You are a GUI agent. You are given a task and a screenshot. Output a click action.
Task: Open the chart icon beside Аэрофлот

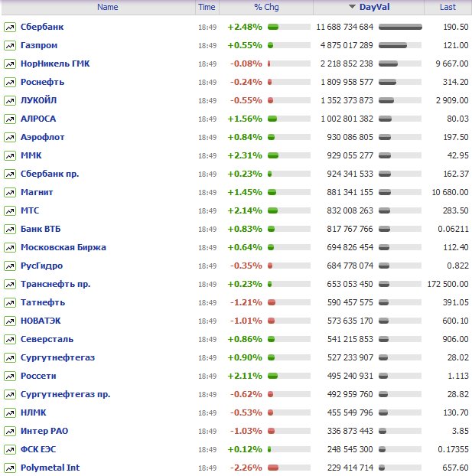pos(10,137)
